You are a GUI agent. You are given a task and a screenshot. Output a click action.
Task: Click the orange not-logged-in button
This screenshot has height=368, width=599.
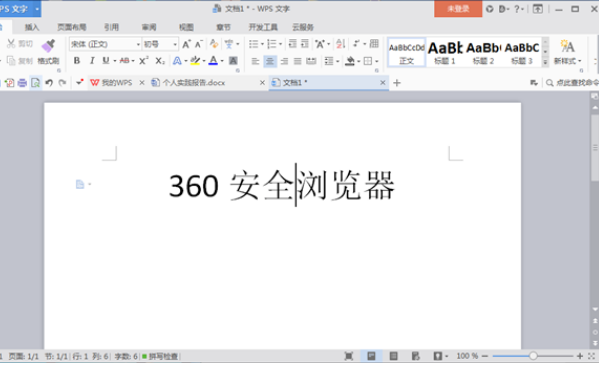point(458,9)
